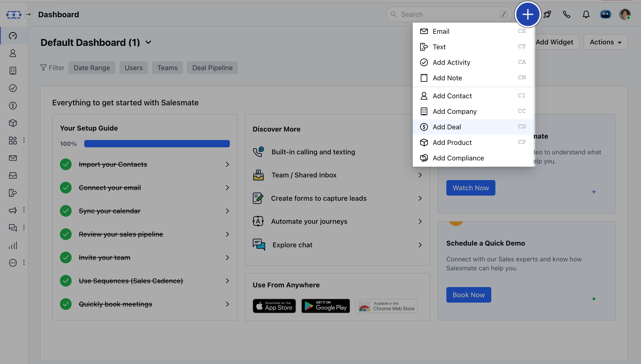Open the More ellipsis icon in sidebar

click(13, 263)
